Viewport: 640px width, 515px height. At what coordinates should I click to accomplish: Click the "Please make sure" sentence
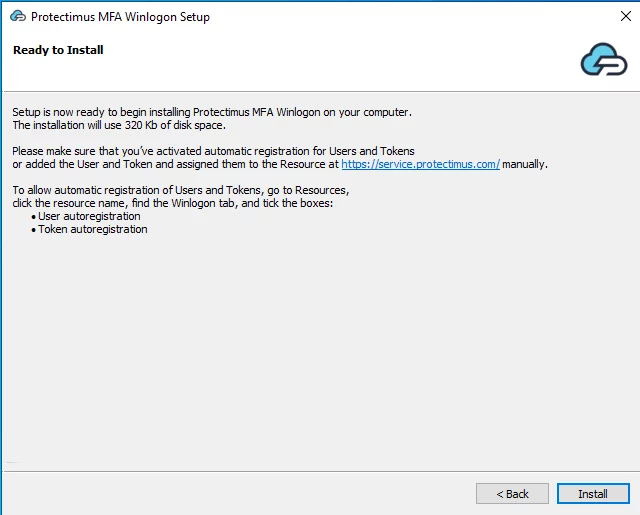[x=213, y=151]
